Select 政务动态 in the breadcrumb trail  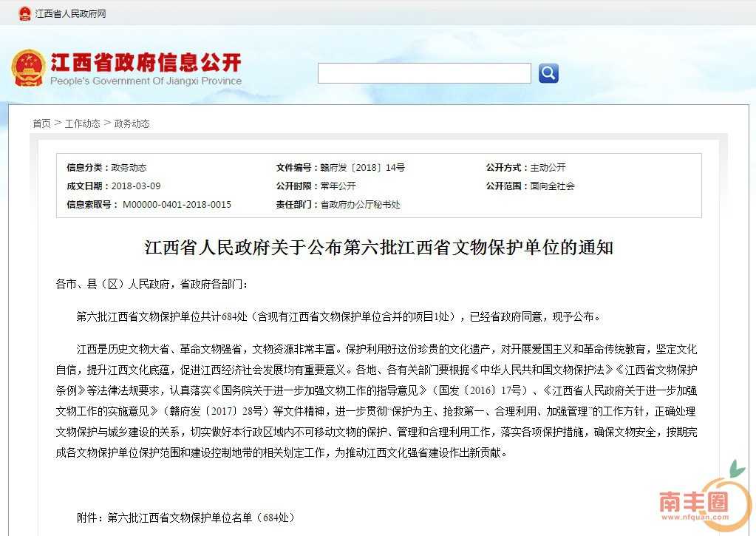pyautogui.click(x=132, y=123)
